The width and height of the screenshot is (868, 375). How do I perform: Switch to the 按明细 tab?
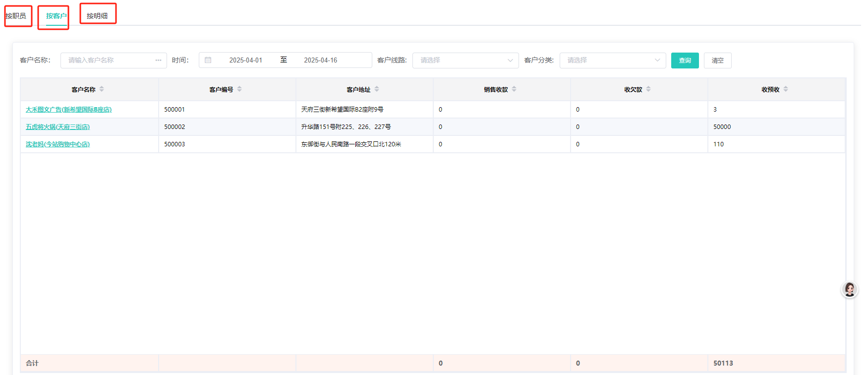(x=97, y=16)
